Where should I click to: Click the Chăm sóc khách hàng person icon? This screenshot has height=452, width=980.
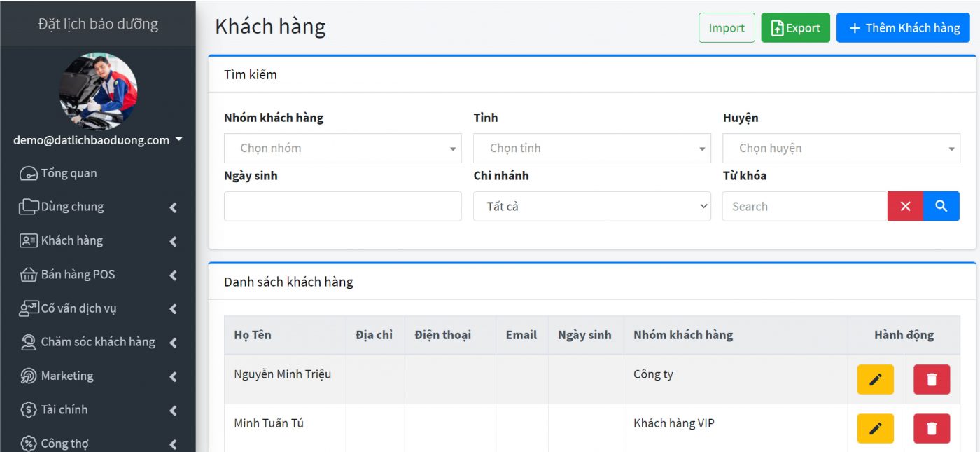(27, 342)
